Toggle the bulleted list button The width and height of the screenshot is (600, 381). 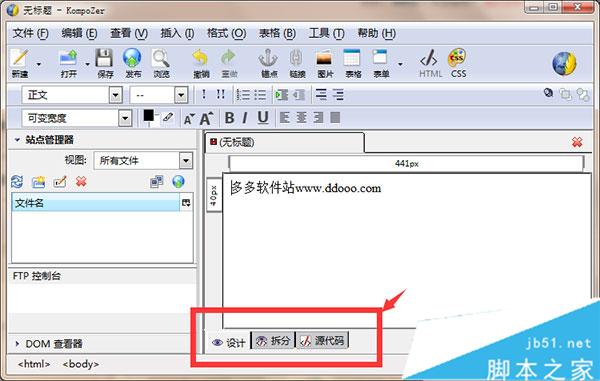click(259, 94)
